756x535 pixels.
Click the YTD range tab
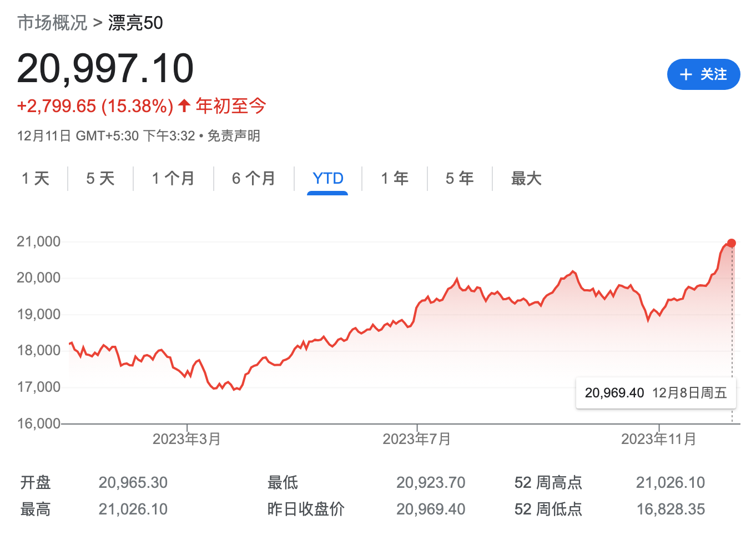click(328, 178)
